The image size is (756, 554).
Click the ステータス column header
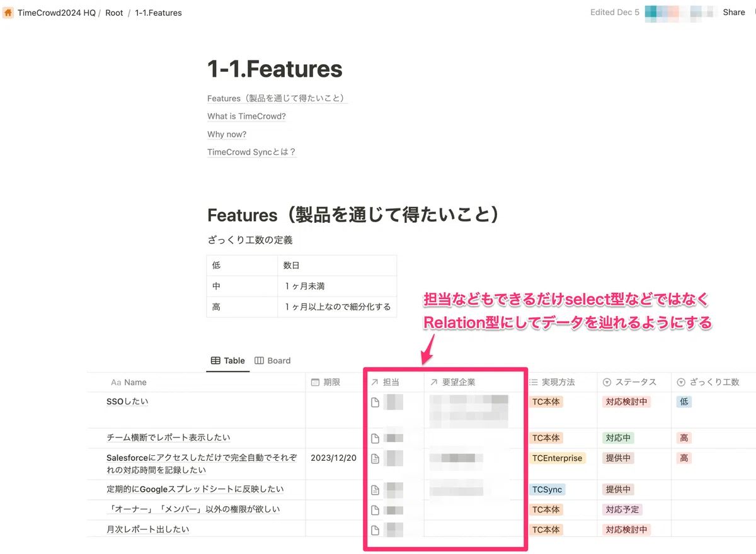(629, 382)
